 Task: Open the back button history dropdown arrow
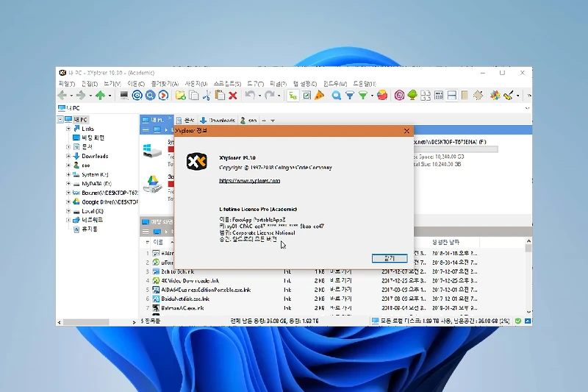point(71,96)
